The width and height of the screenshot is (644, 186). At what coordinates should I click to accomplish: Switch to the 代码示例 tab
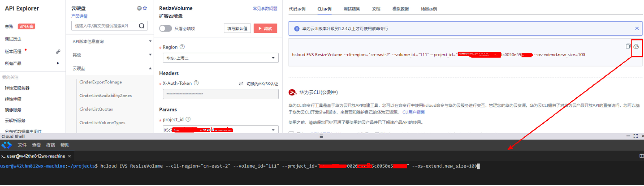pyautogui.click(x=297, y=9)
